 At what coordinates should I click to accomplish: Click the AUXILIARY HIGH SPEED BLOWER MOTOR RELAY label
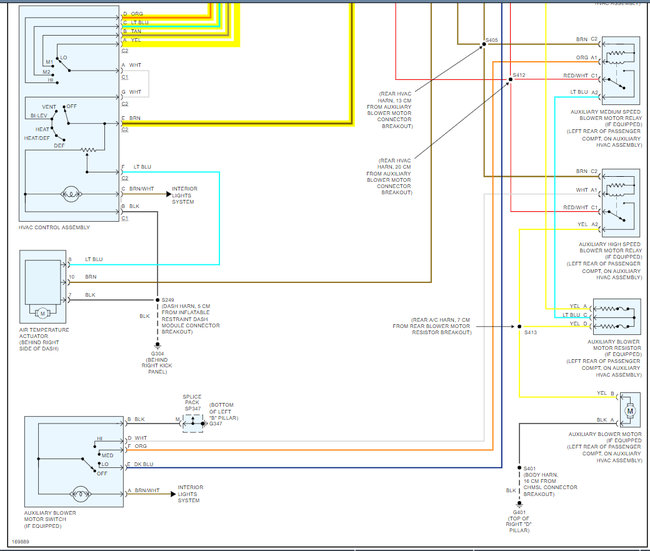(610, 247)
